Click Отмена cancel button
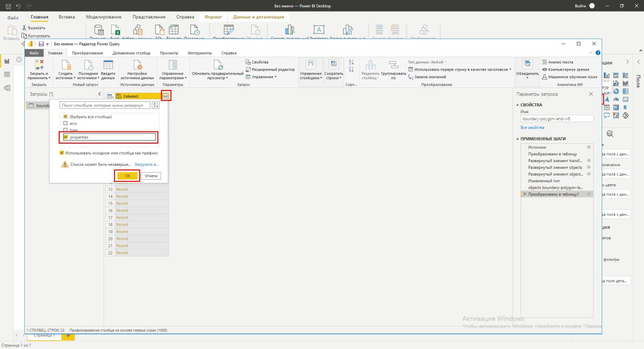Image resolution: width=644 pixels, height=349 pixels. pyautogui.click(x=151, y=176)
